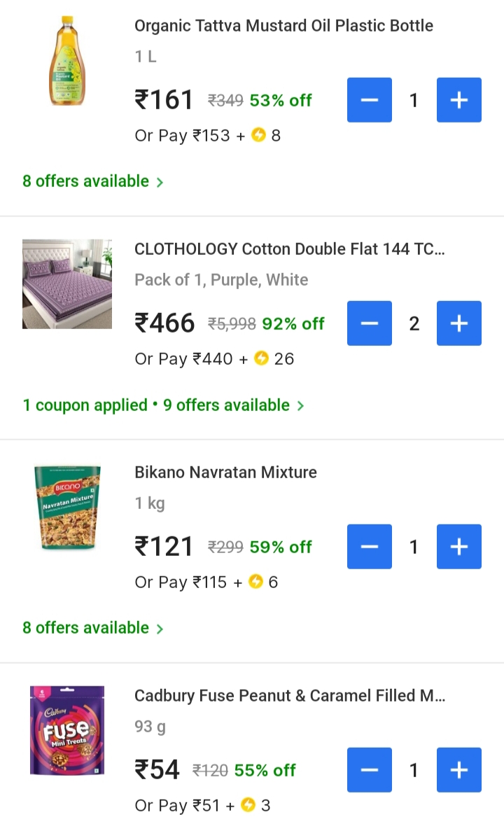Tap the purple bedsheet product image
The image size is (504, 831).
(67, 284)
